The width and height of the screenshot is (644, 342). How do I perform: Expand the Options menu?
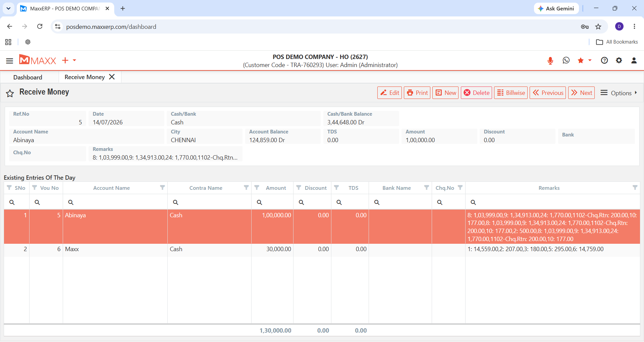coord(619,93)
